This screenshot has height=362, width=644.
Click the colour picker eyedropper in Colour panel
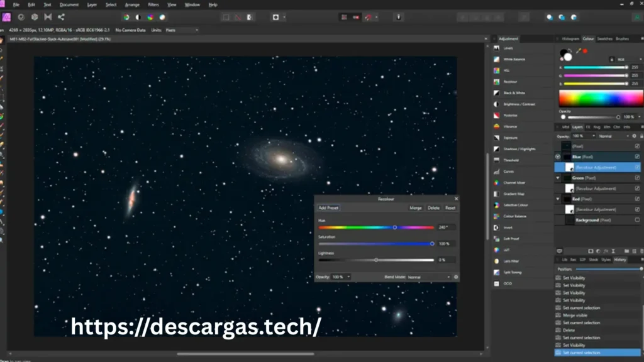tap(579, 52)
